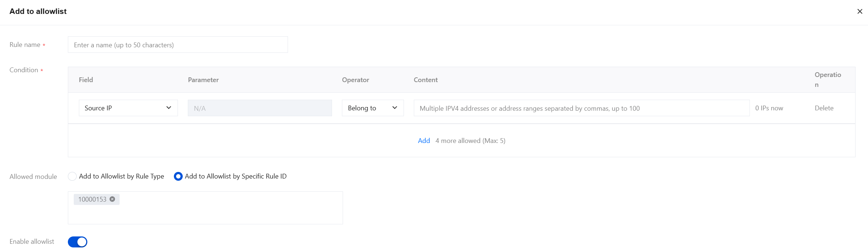Click the Operator column header

tap(355, 80)
